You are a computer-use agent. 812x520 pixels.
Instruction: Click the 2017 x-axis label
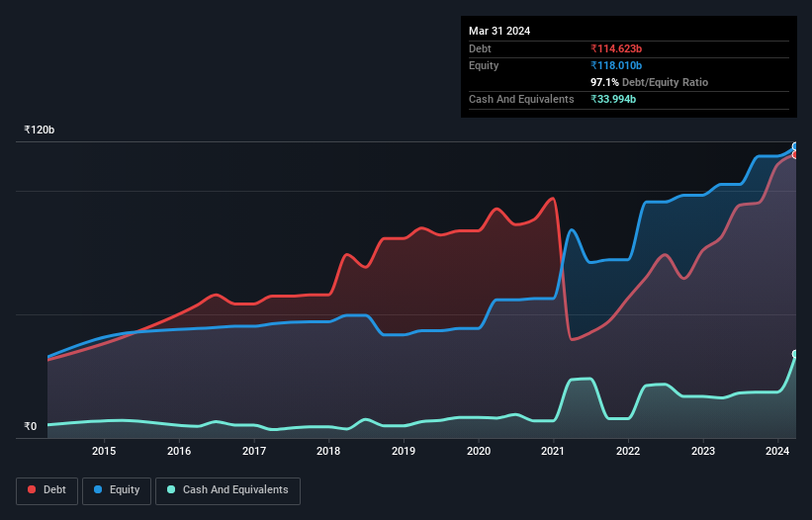(x=254, y=451)
